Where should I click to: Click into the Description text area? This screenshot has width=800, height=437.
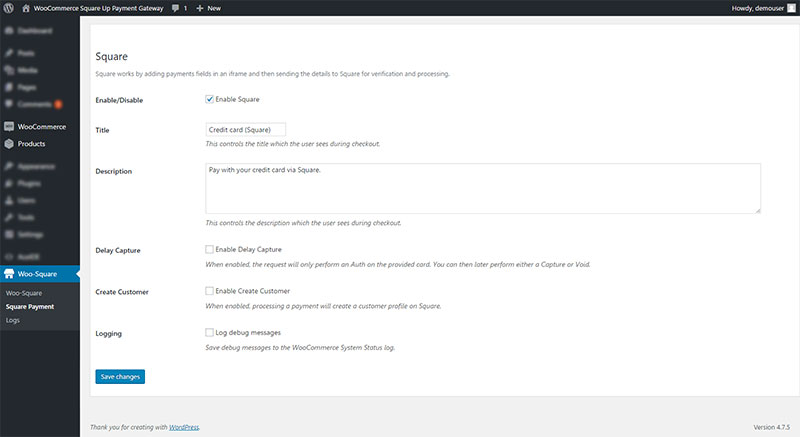point(483,188)
